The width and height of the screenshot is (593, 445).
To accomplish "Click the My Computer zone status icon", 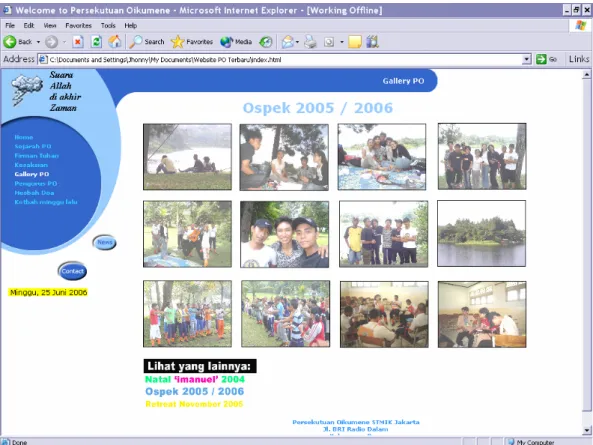I will point(511,442).
